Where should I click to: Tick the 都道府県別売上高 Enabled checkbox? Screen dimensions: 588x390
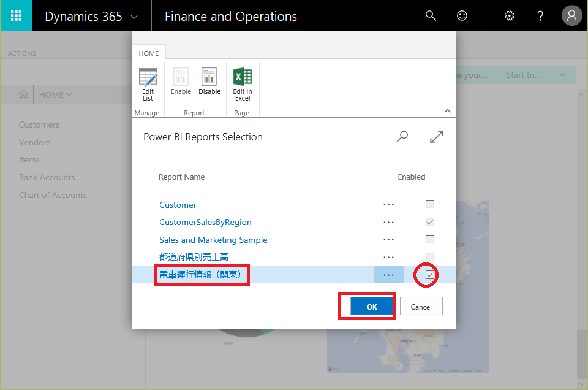[x=430, y=257]
